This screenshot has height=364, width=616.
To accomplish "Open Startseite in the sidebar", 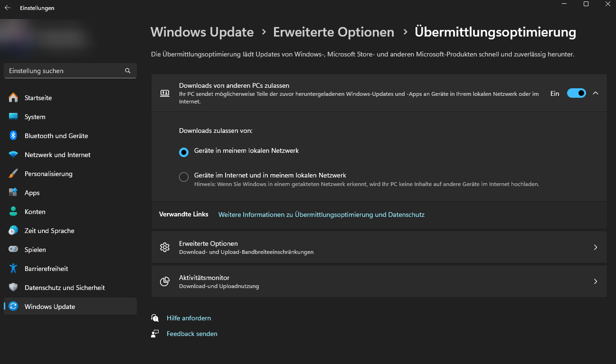I will [x=70, y=98].
